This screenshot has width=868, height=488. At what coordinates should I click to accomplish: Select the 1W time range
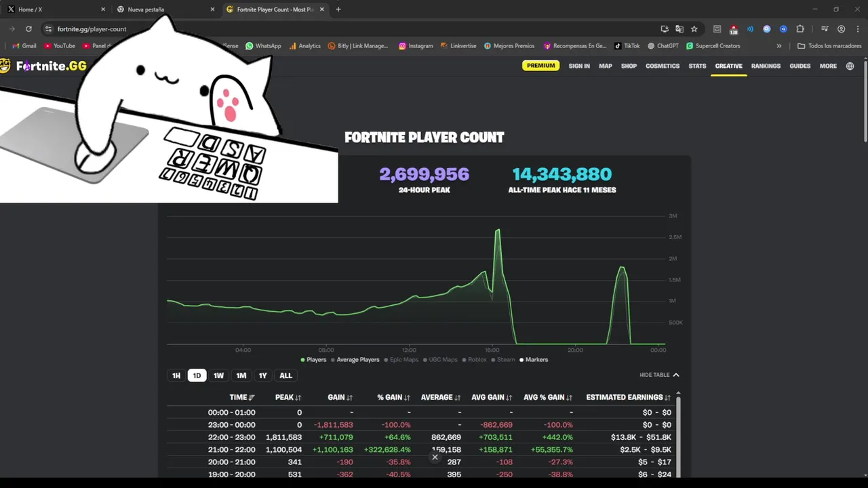point(218,375)
